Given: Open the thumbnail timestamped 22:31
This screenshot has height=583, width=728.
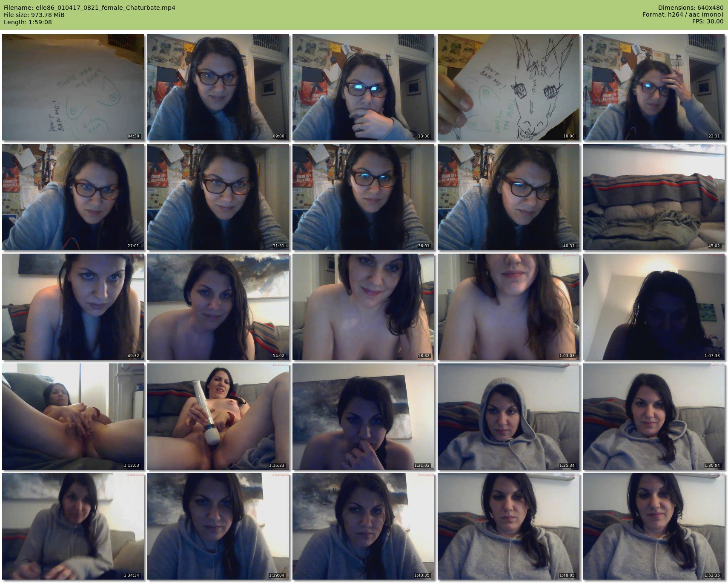Looking at the screenshot, I should [x=653, y=87].
